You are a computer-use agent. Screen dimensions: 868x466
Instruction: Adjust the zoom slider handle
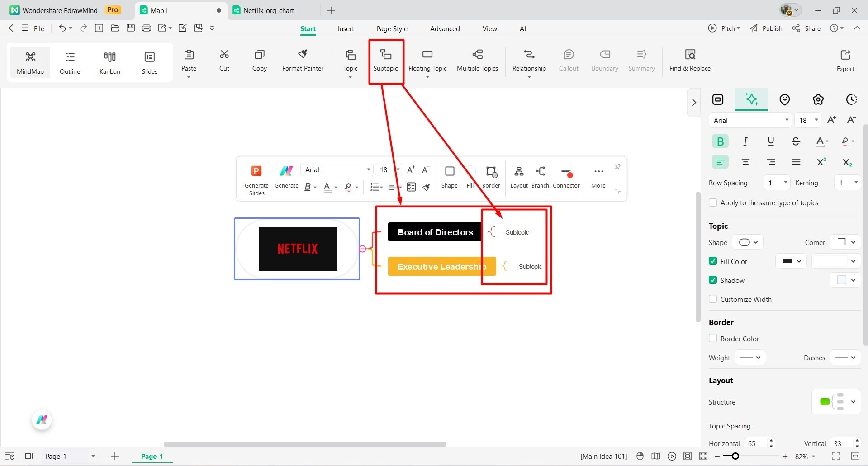coord(735,456)
